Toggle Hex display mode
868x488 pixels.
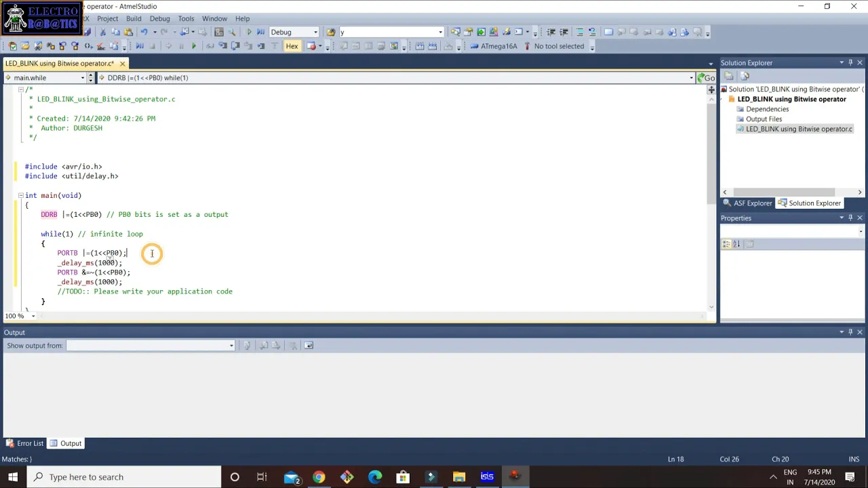(292, 46)
